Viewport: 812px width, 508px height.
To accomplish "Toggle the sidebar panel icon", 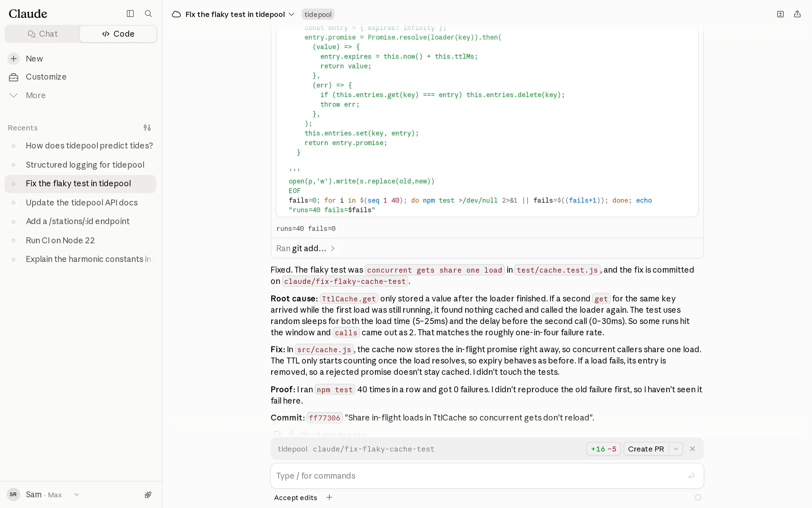I will [x=130, y=14].
